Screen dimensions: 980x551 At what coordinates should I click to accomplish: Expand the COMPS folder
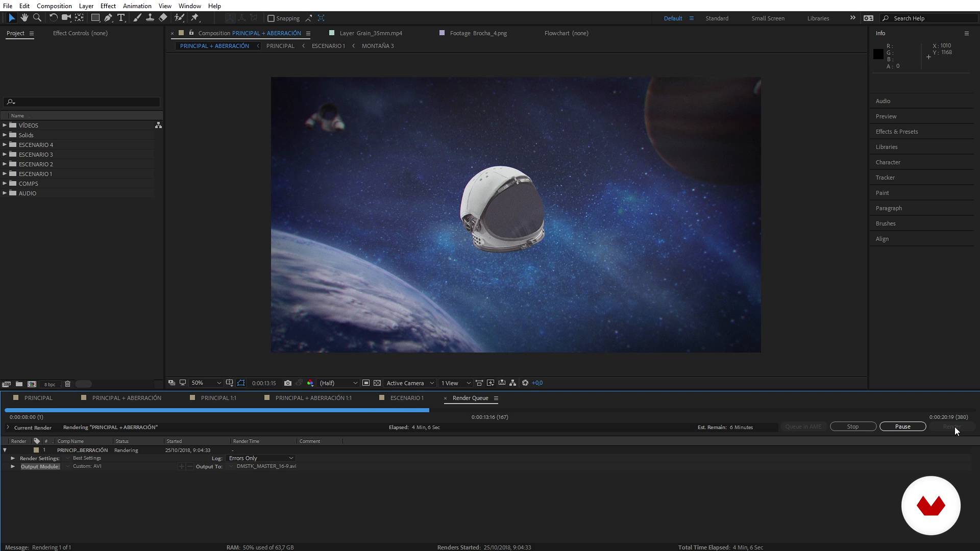5,184
